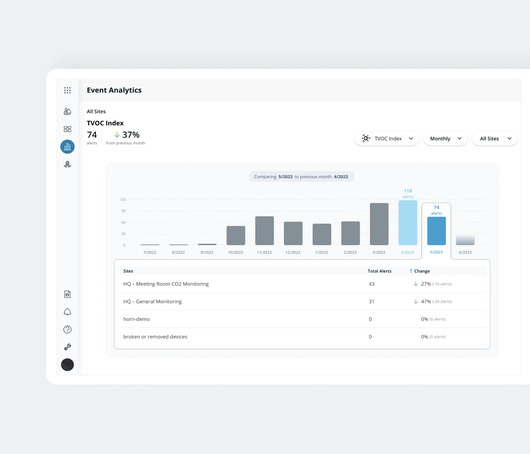Open the notifications bell icon
Viewport: 530px width, 454px height.
pos(67,312)
